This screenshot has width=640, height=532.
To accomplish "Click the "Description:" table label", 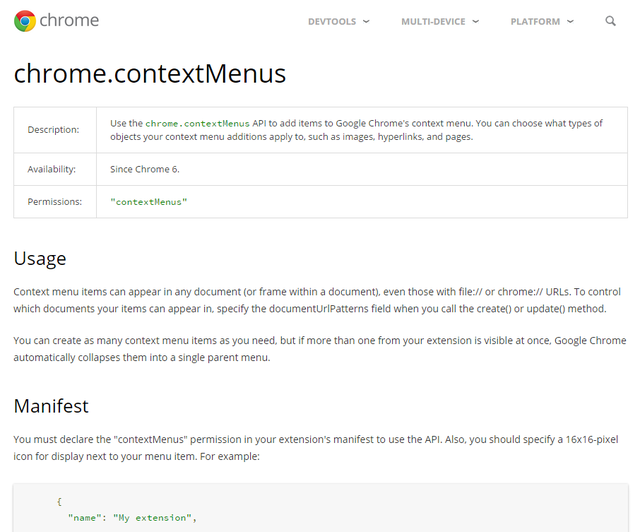I will click(x=53, y=130).
